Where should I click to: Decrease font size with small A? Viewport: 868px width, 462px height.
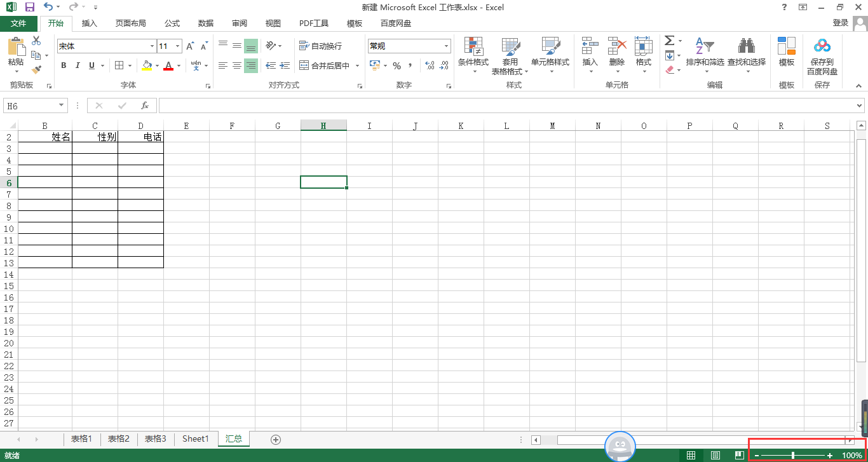204,46
